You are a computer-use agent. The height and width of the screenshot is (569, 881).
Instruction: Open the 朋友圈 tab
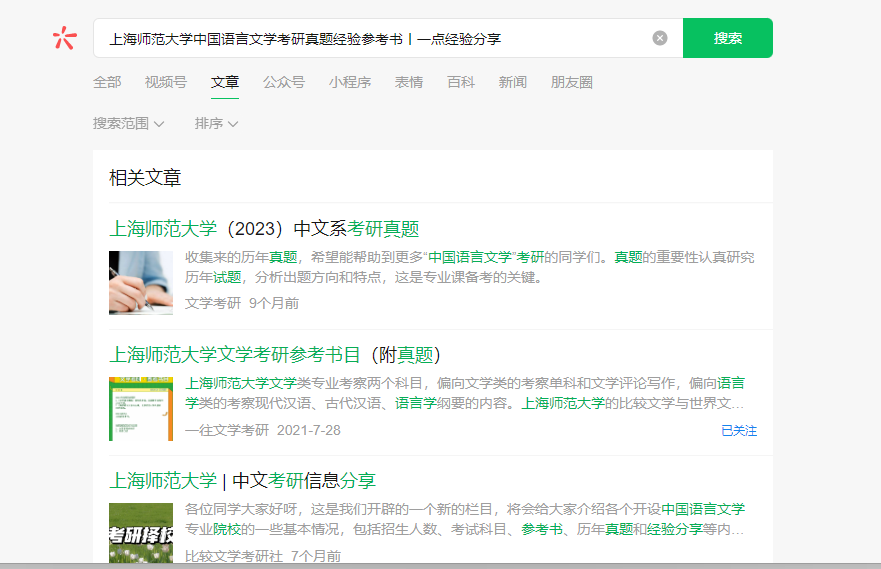[571, 83]
